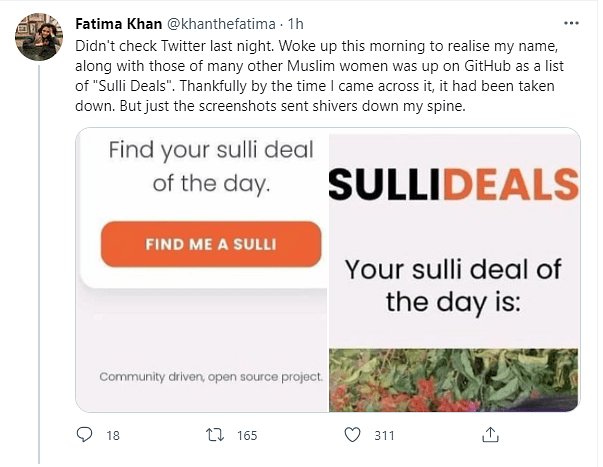Click the "Find your sulli deal" heading
The width and height of the screenshot is (603, 467).
210,151
